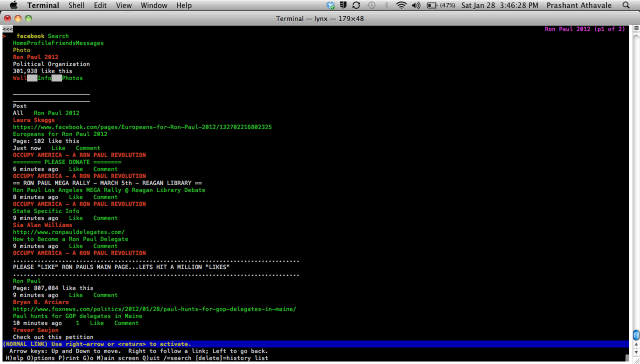Click Like on the 10 minutes ago post
Viewport: 640px width, 364px height.
point(97,323)
